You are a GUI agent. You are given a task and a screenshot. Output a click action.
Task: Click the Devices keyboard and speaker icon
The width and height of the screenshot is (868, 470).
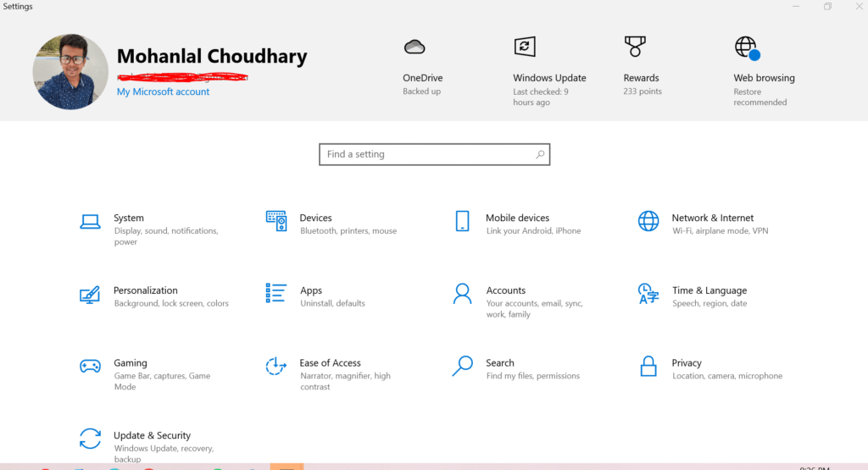(276, 222)
